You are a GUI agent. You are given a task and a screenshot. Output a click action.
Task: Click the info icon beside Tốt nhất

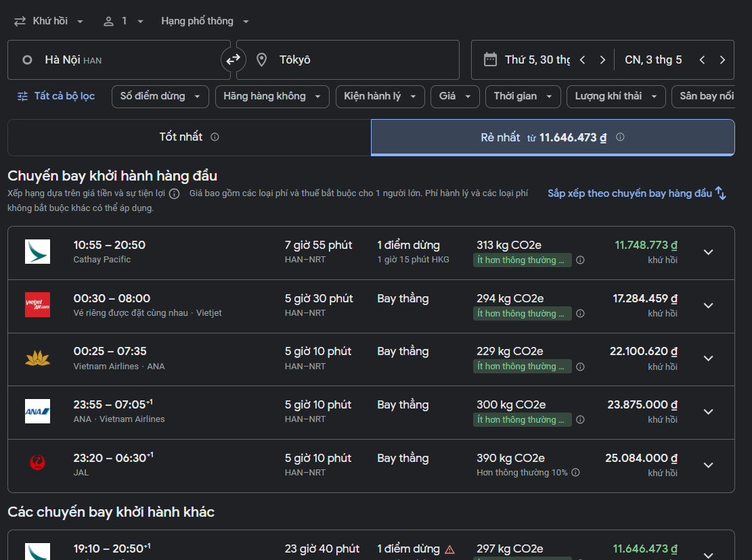(x=215, y=137)
